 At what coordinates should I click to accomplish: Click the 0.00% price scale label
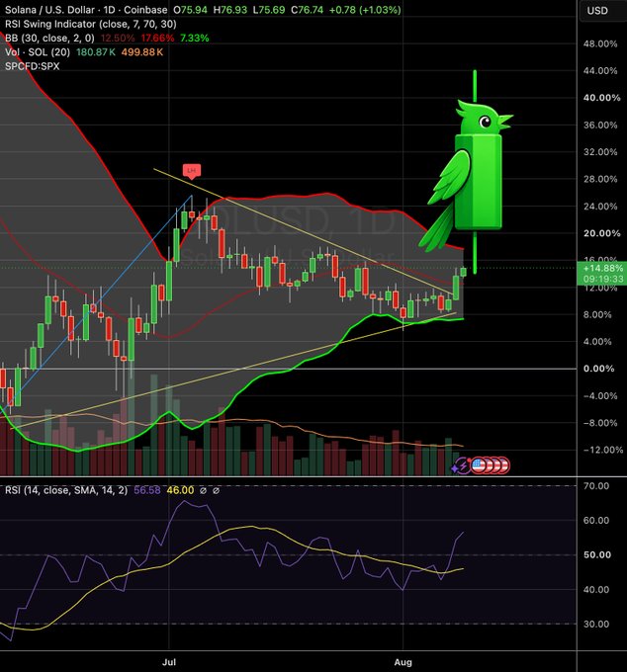point(598,369)
